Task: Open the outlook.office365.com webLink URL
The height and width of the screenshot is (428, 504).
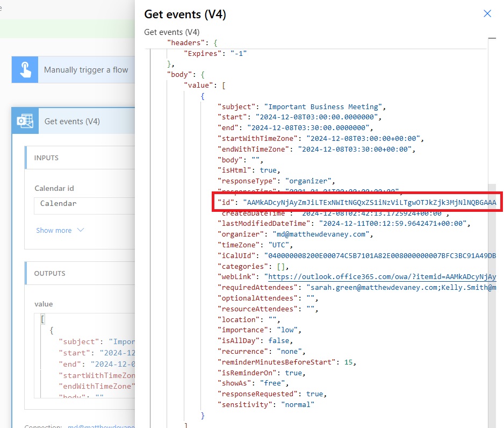Action: (x=381, y=277)
